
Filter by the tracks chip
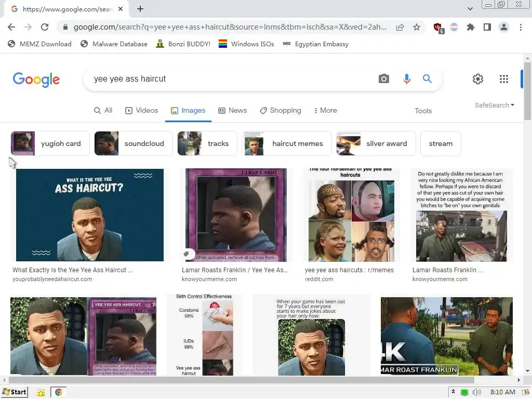[207, 143]
